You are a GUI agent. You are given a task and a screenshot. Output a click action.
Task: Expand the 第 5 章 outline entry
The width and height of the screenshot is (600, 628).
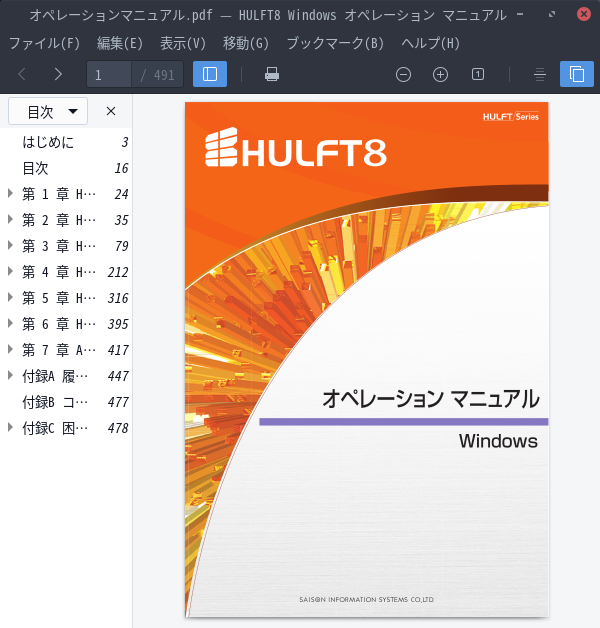10,298
